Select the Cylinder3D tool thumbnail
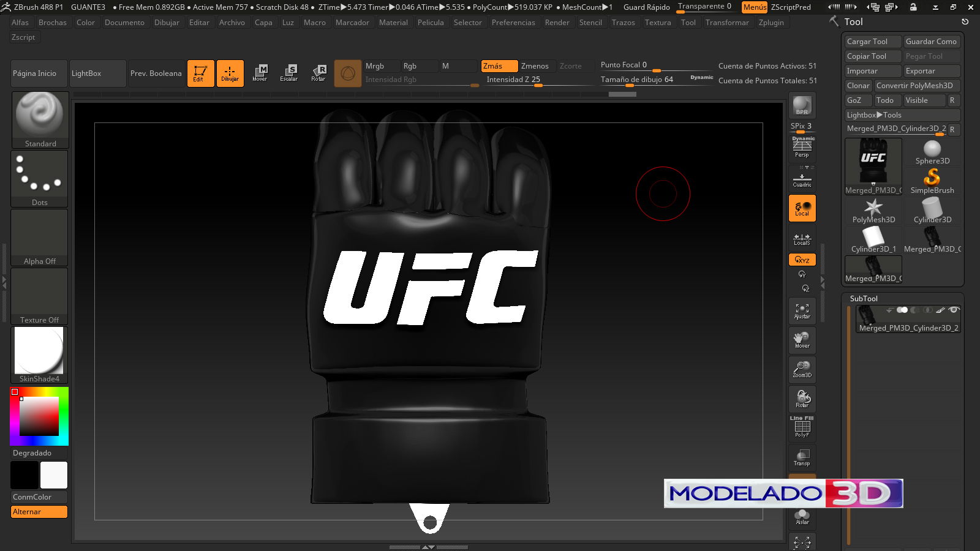 (932, 208)
